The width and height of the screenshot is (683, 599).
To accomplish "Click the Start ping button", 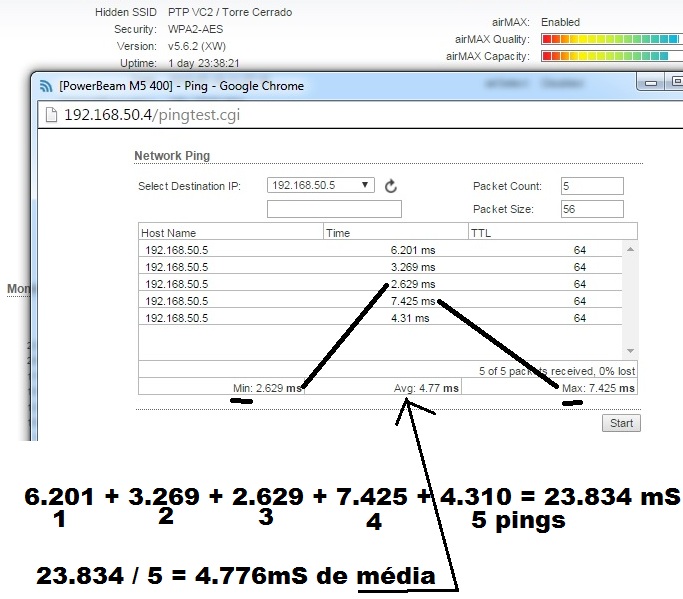I will tap(621, 423).
